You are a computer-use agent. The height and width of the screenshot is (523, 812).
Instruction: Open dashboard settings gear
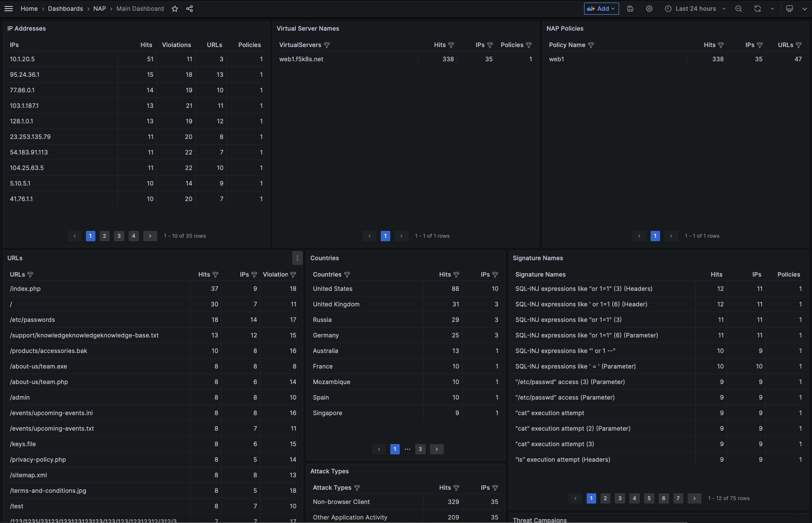[x=649, y=9]
